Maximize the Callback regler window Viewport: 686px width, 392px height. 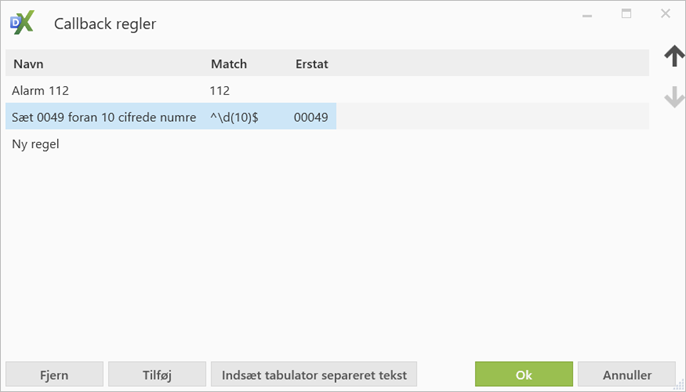(626, 14)
